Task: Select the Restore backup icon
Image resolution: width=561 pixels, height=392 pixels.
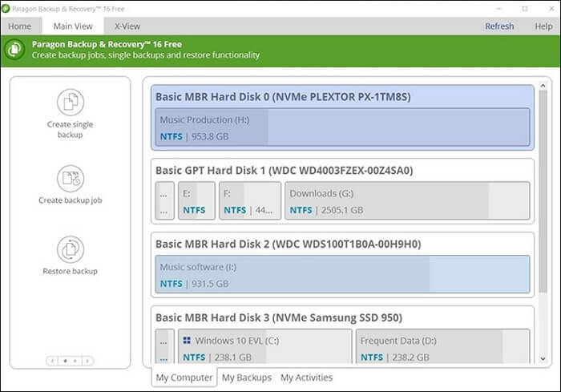Action: pos(71,249)
